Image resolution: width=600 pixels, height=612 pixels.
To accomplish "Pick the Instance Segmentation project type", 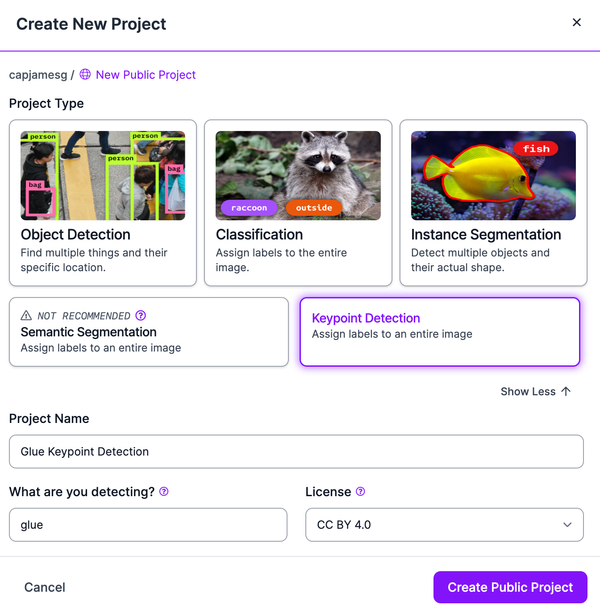I will click(x=493, y=203).
